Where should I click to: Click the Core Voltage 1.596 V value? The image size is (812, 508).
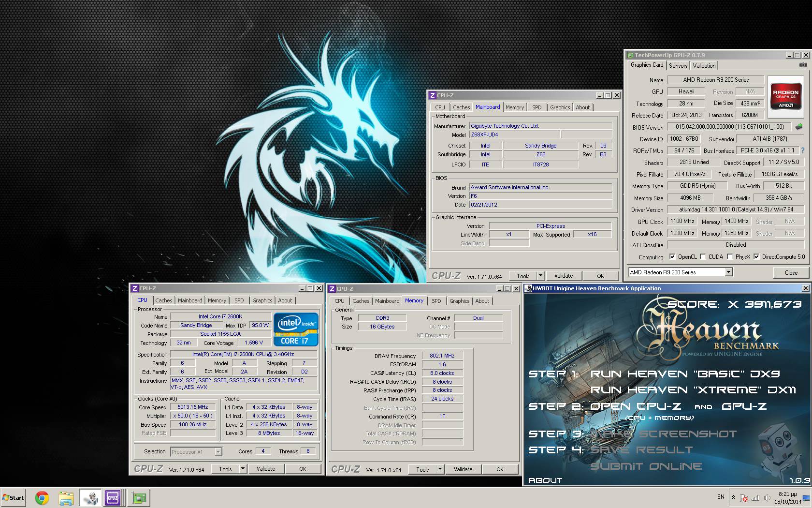(253, 343)
